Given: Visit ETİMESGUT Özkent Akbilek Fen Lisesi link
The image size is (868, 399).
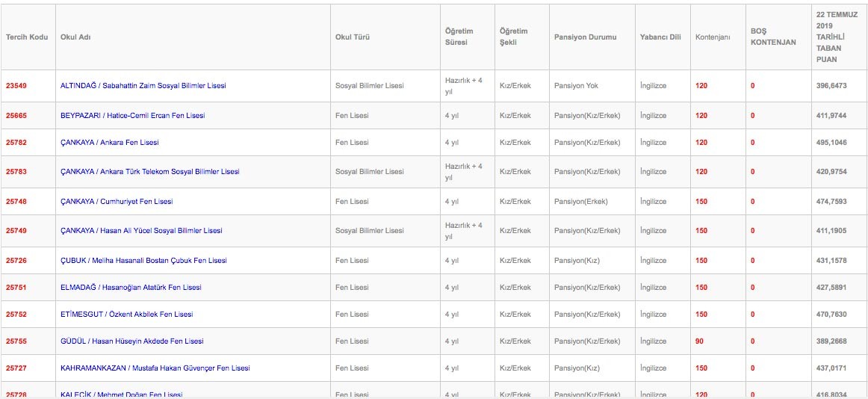Looking at the screenshot, I should tap(126, 315).
